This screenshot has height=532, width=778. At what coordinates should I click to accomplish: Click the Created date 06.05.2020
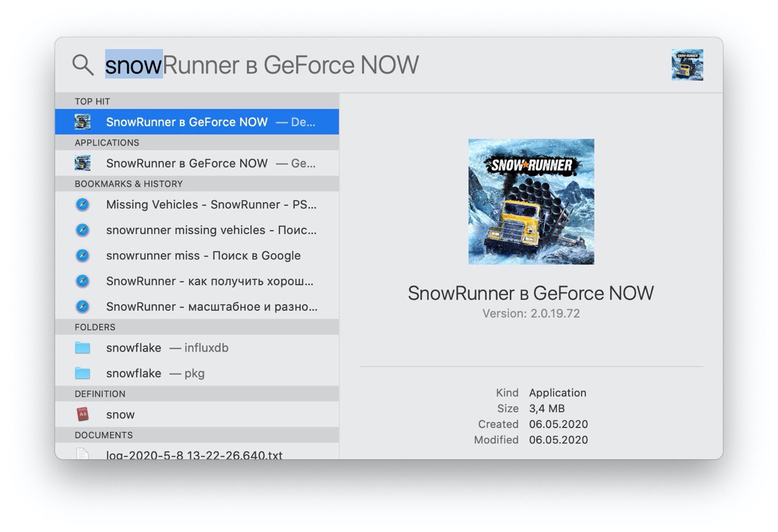coord(559,425)
